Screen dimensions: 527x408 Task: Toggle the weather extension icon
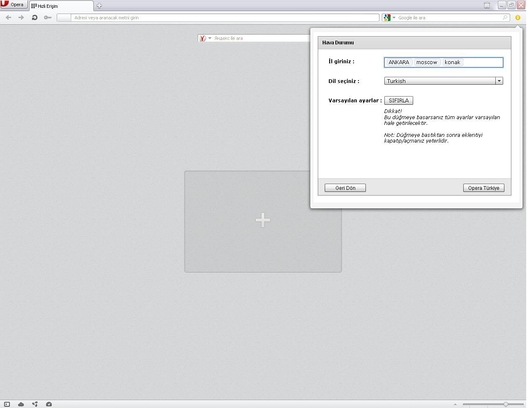click(x=518, y=17)
